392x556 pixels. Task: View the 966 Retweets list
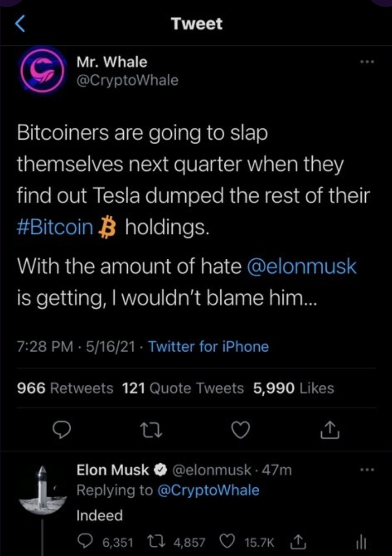pos(65,388)
